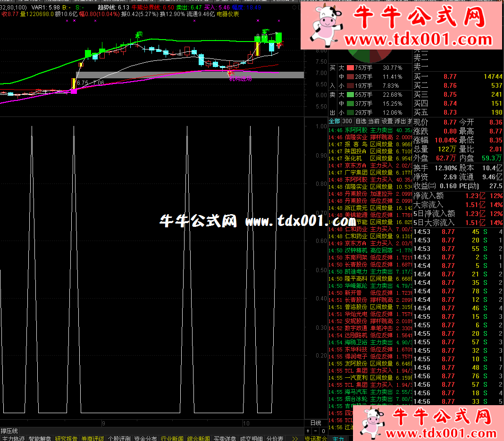
Task: Switch to the 主力轨迹 bottom tab
Action: [x=13, y=439]
